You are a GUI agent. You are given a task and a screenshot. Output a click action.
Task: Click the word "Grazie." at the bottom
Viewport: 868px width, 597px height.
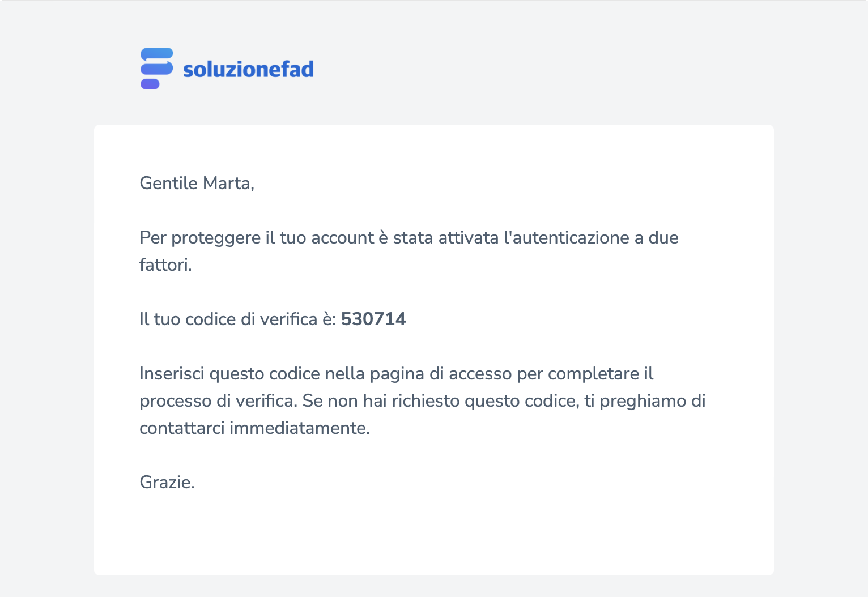(x=167, y=482)
